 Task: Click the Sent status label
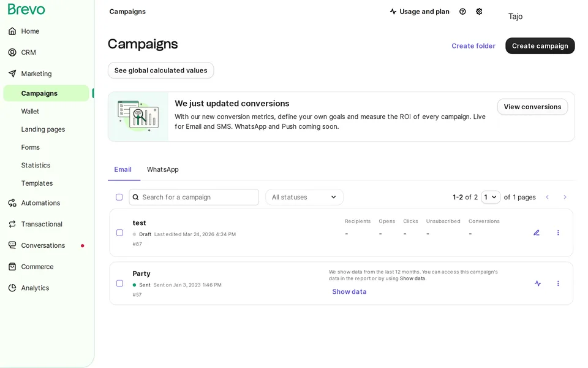click(x=145, y=285)
